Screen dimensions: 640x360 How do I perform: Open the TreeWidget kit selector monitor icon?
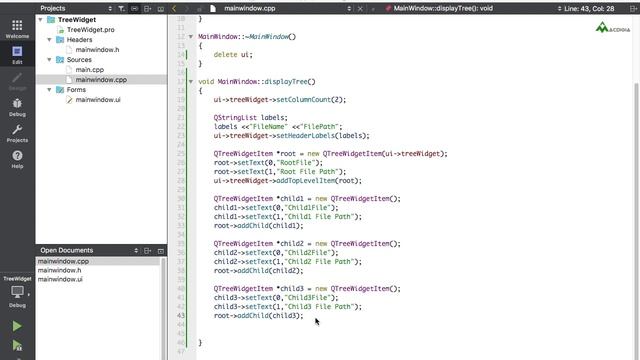click(x=17, y=292)
